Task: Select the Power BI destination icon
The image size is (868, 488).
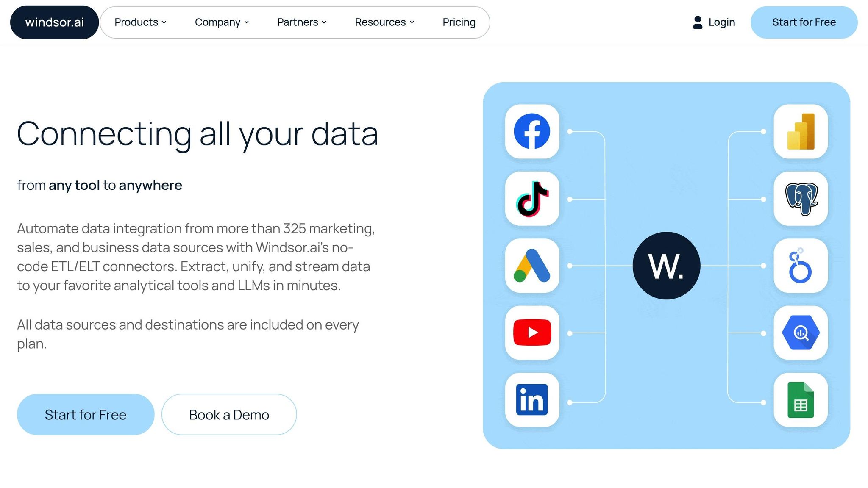Action: coord(801,132)
